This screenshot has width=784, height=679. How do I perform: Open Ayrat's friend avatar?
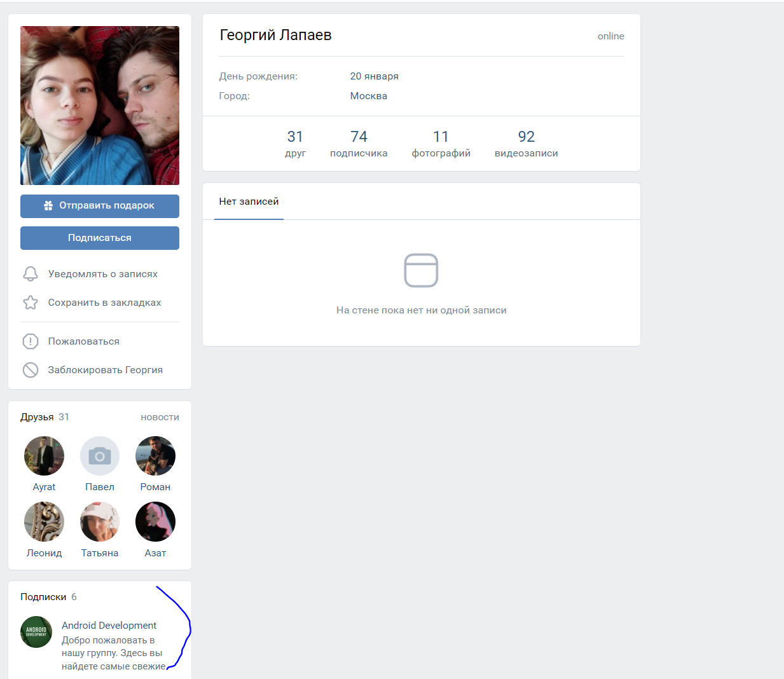44,456
